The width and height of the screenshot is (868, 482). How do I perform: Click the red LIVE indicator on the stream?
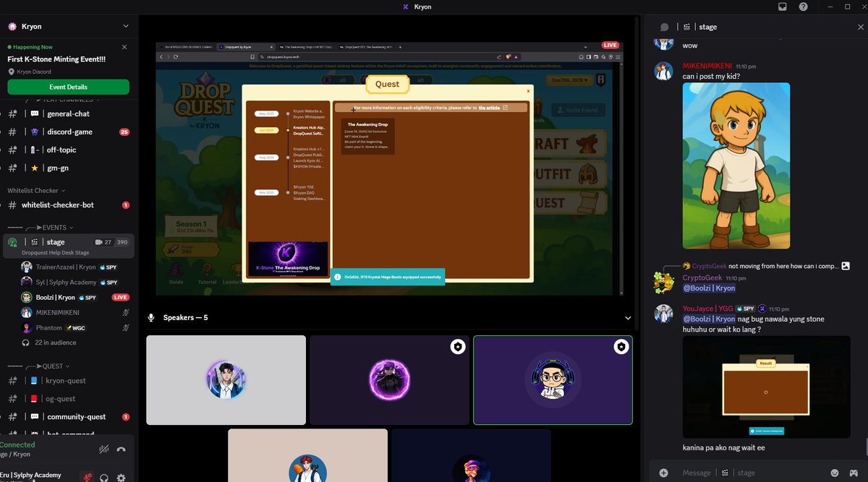click(610, 45)
